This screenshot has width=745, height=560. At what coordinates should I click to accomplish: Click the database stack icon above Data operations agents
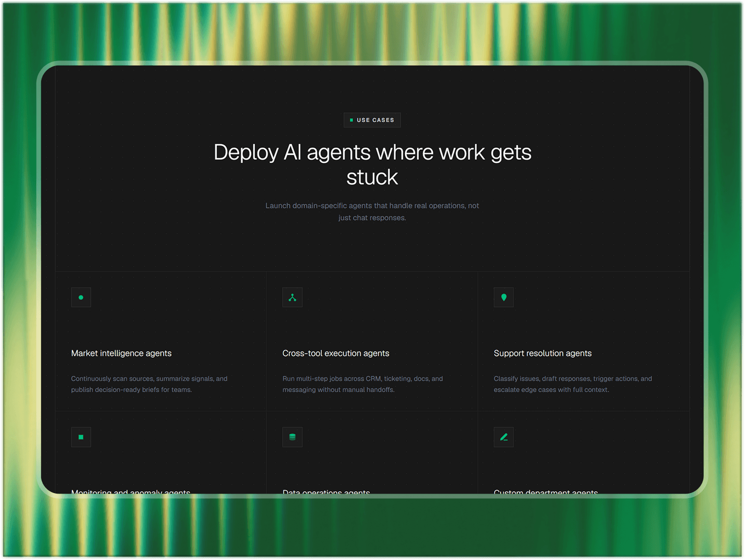[292, 437]
